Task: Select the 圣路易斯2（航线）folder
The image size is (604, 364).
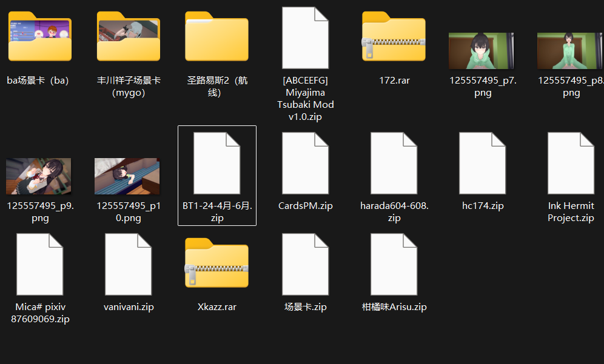Action: pos(217,39)
